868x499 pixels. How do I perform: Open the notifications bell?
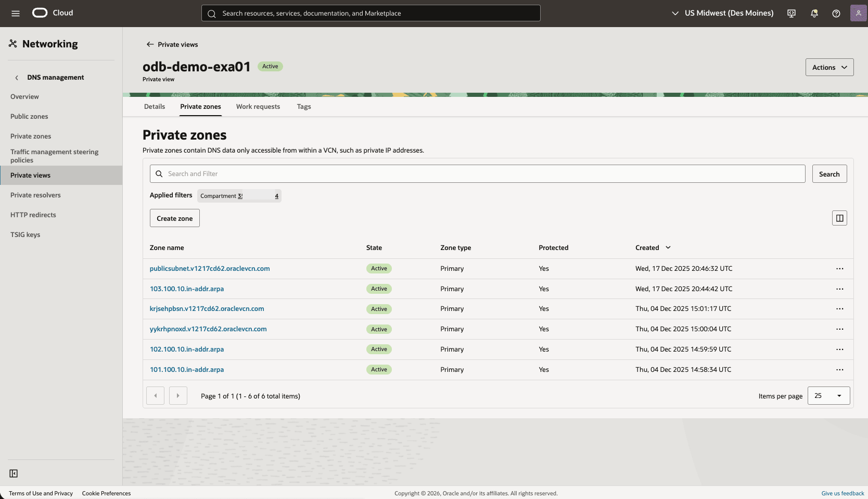click(x=814, y=13)
